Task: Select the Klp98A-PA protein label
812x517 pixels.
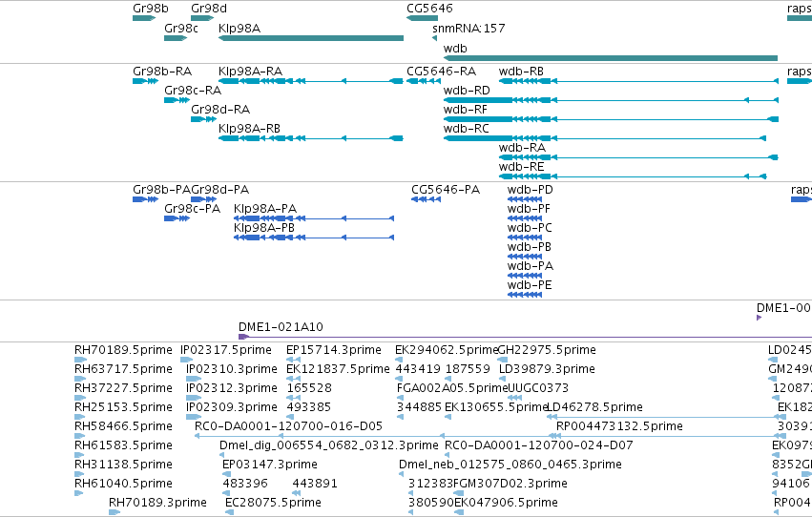Action: [x=265, y=209]
